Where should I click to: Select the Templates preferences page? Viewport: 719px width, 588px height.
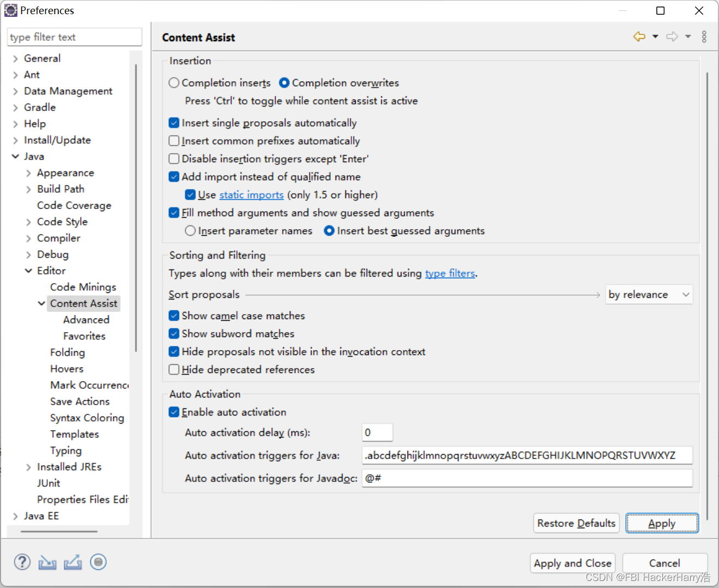tap(75, 434)
